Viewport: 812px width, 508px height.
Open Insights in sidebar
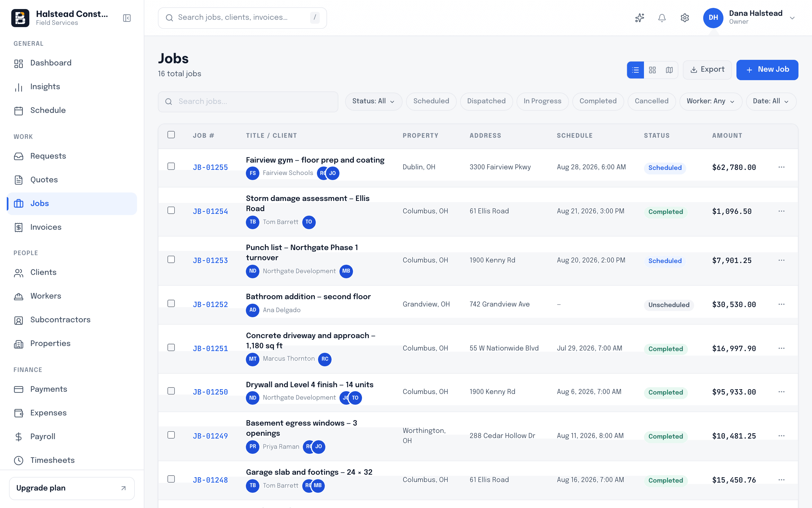(72, 87)
